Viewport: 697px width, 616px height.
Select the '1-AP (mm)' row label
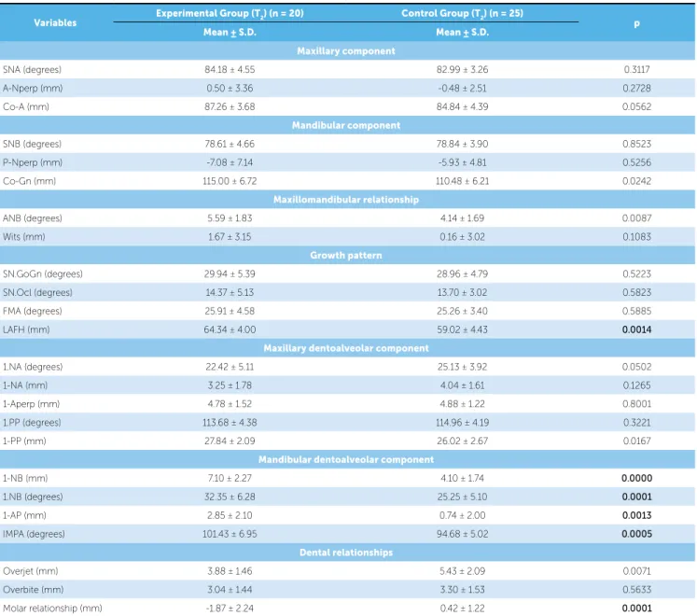pos(24,515)
